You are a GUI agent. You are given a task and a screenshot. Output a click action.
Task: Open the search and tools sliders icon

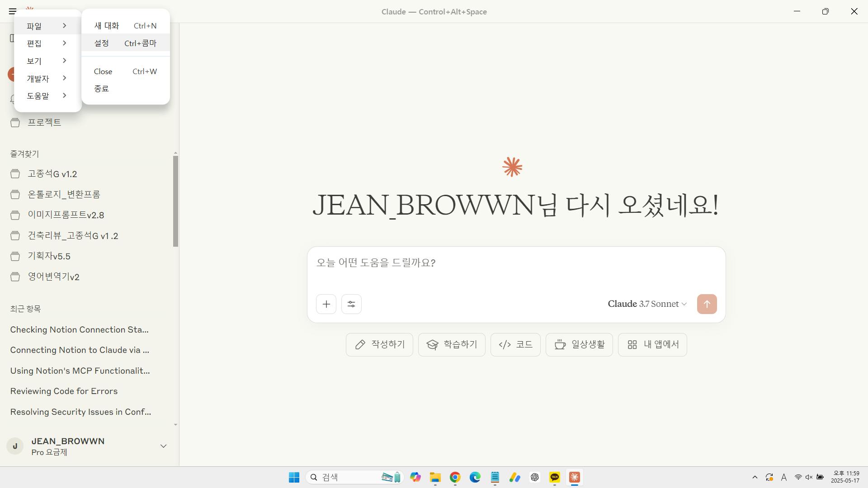pos(351,304)
